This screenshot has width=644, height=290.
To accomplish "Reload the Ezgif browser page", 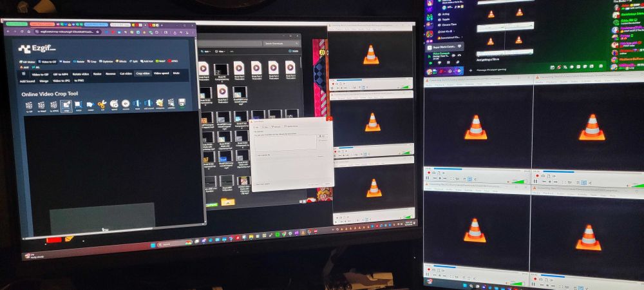I will click(22, 31).
